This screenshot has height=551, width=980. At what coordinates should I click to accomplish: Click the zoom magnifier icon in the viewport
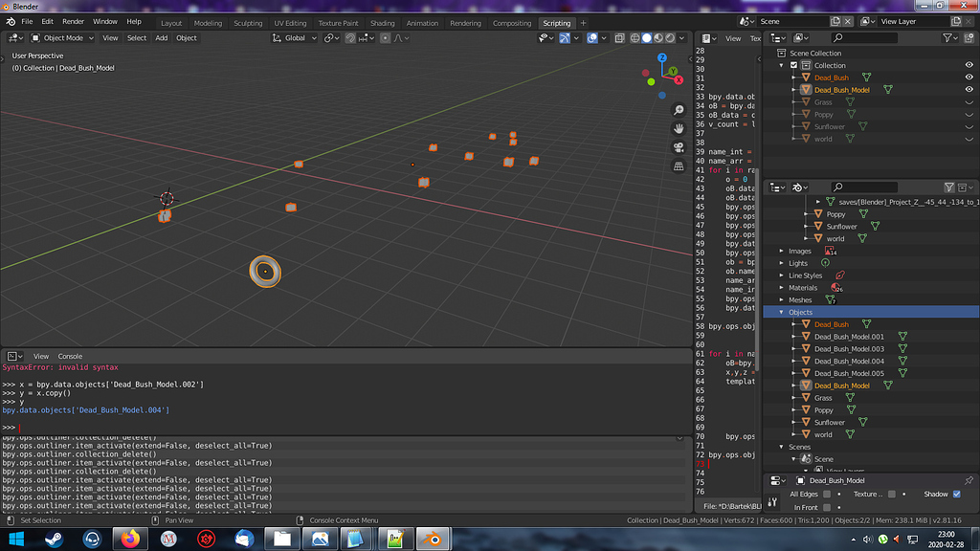coord(679,110)
